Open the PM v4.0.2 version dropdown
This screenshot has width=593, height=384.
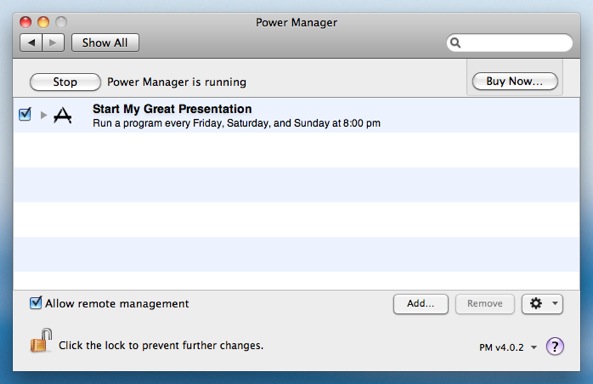508,347
